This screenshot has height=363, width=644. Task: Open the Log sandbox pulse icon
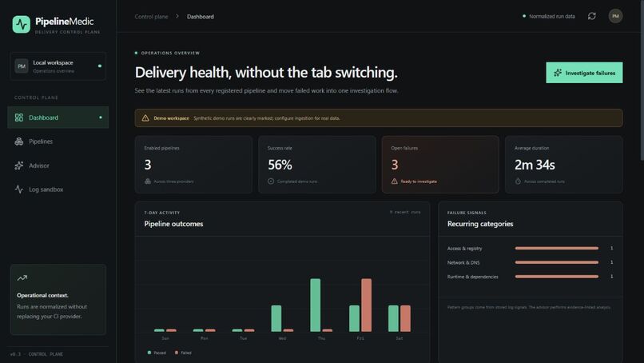(x=19, y=189)
